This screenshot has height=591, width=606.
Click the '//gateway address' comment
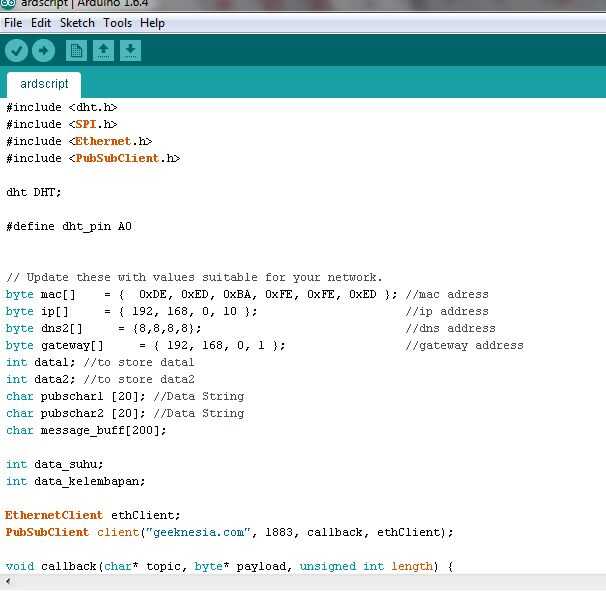coord(465,346)
